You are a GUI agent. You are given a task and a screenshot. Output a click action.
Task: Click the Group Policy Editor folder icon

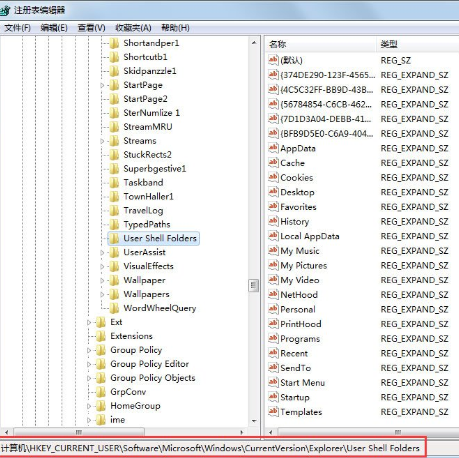101,364
